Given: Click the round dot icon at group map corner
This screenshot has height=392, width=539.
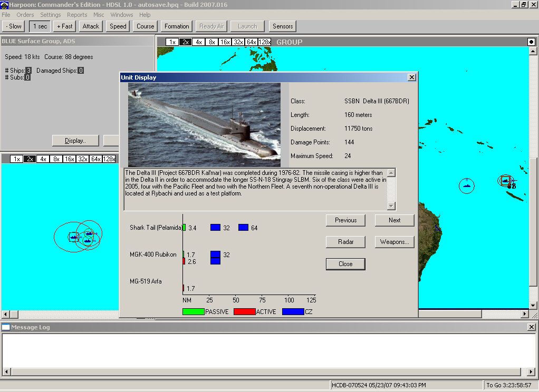Looking at the screenshot, I should [531, 42].
